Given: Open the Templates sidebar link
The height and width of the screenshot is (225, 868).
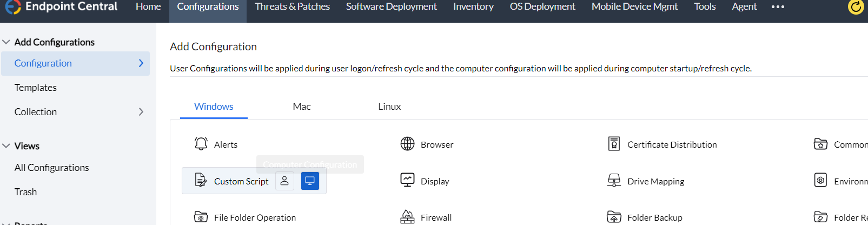Looking at the screenshot, I should 36,88.
